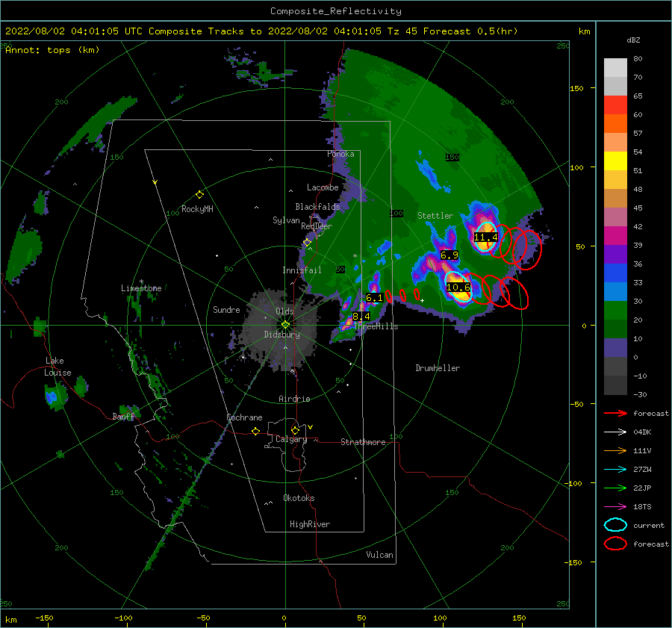Screen dimensions: 672x628
Task: Click the yellow diamond marker under Cochrane
Action: [x=256, y=431]
